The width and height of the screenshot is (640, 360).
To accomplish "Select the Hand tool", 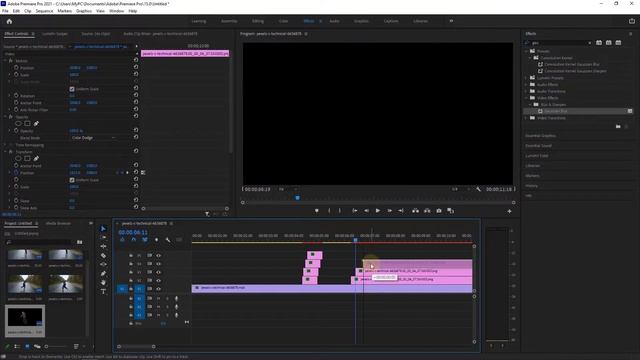I will (103, 282).
